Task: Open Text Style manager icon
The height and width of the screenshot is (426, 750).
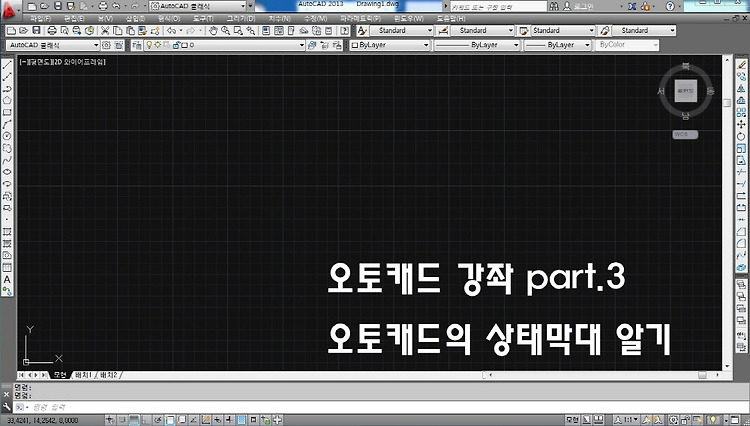Action: [x=362, y=31]
